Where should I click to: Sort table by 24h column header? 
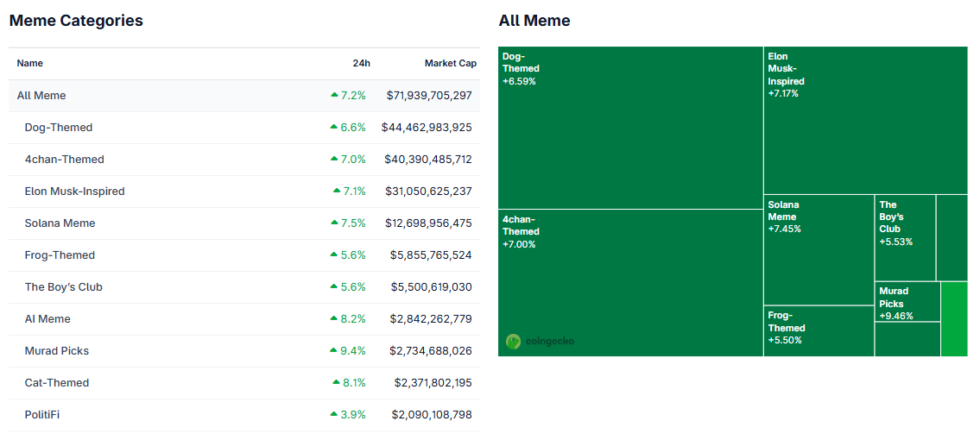(361, 63)
